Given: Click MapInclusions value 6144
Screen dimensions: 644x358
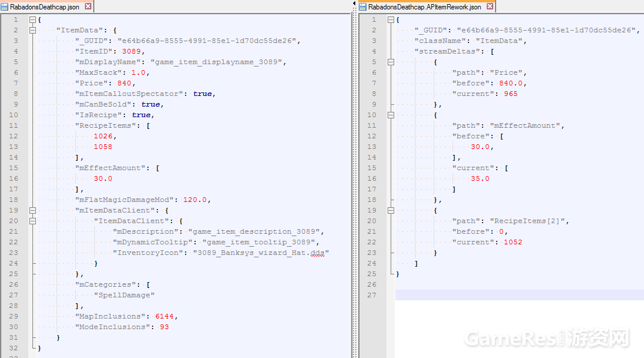Looking at the screenshot, I should (164, 317).
